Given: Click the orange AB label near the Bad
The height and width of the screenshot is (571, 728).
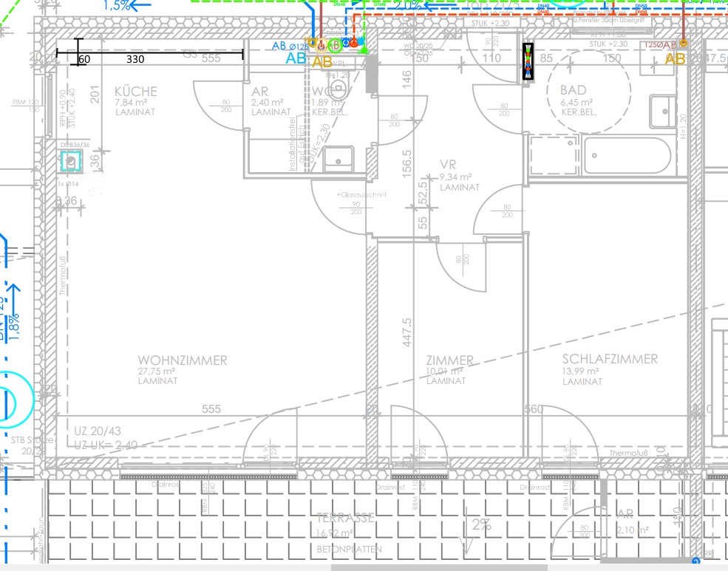Looking at the screenshot, I should pos(676,59).
